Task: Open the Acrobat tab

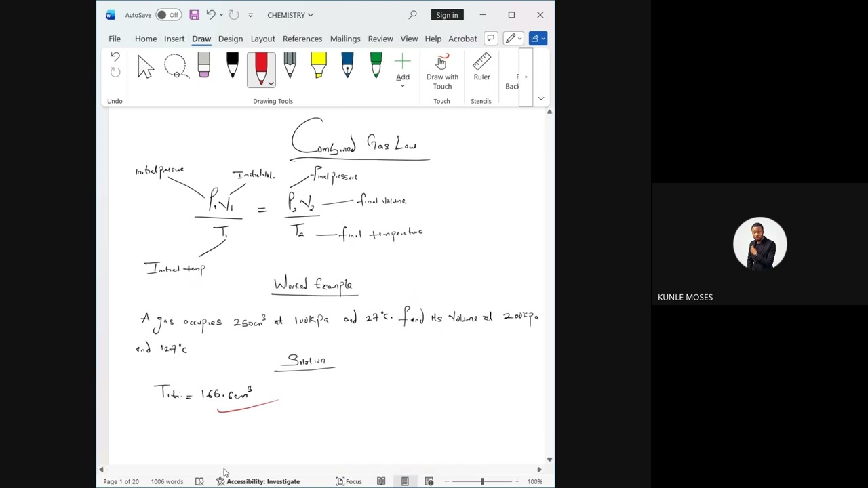Action: (462, 39)
